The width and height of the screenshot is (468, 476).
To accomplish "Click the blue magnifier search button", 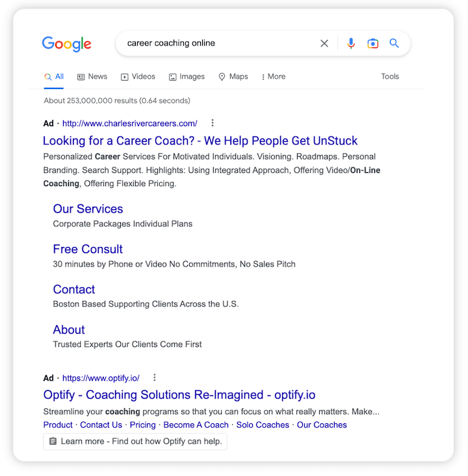I will pos(394,44).
